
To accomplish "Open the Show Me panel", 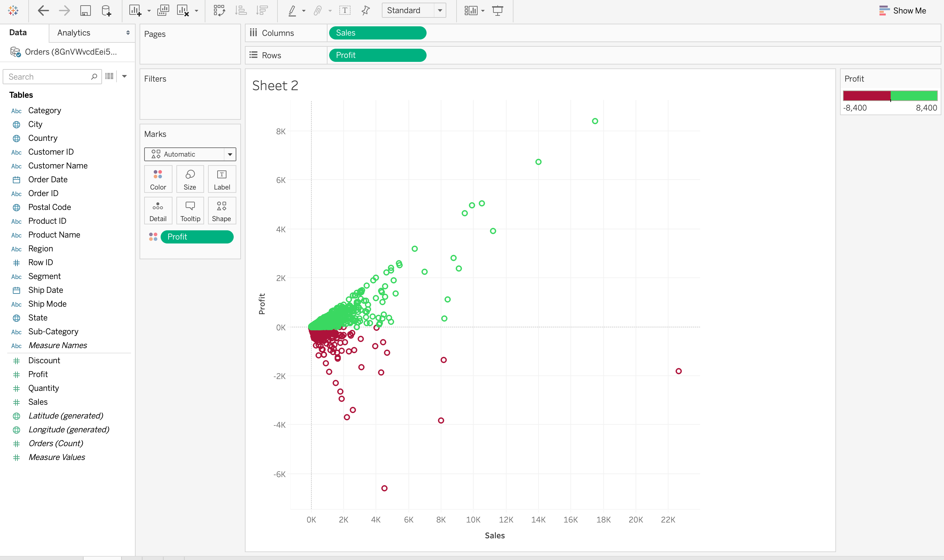I will click(903, 11).
